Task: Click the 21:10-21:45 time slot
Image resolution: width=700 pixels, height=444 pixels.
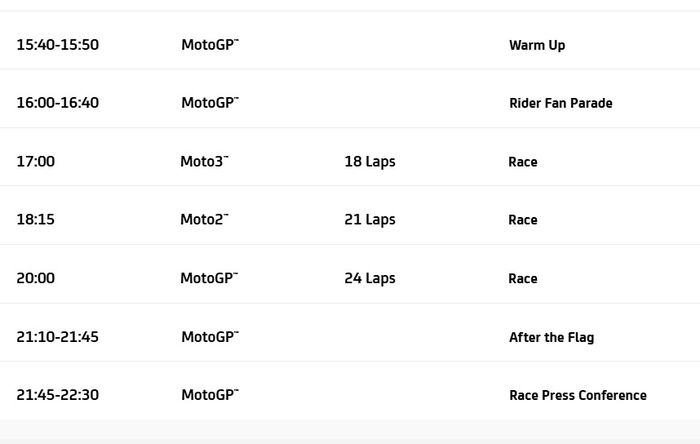Action: [57, 337]
